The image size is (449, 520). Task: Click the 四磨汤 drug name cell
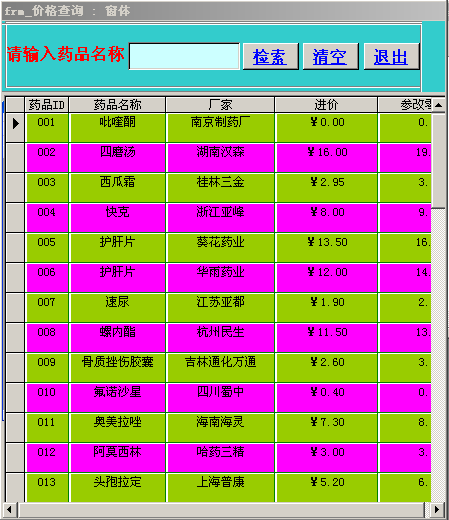coord(118,158)
